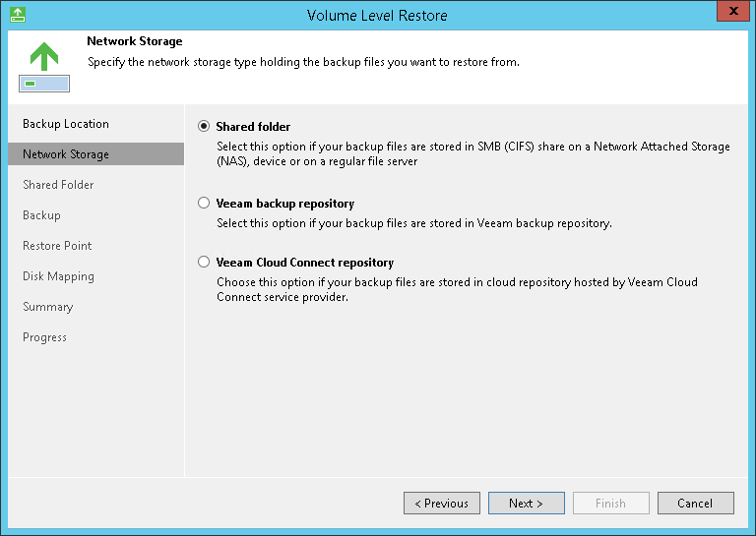
Task: Click the Shared folder description text
Action: pos(472,153)
